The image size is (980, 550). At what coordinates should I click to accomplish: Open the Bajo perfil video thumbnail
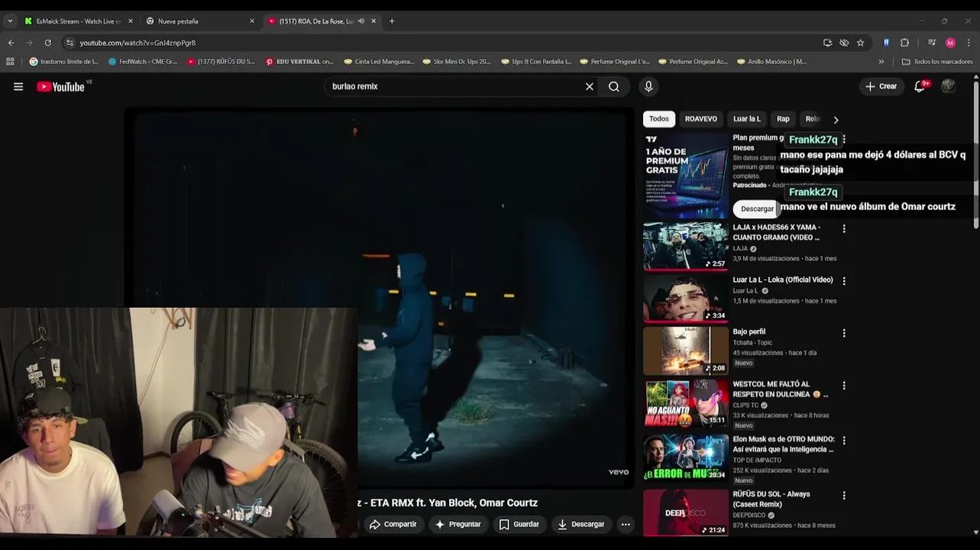point(686,351)
